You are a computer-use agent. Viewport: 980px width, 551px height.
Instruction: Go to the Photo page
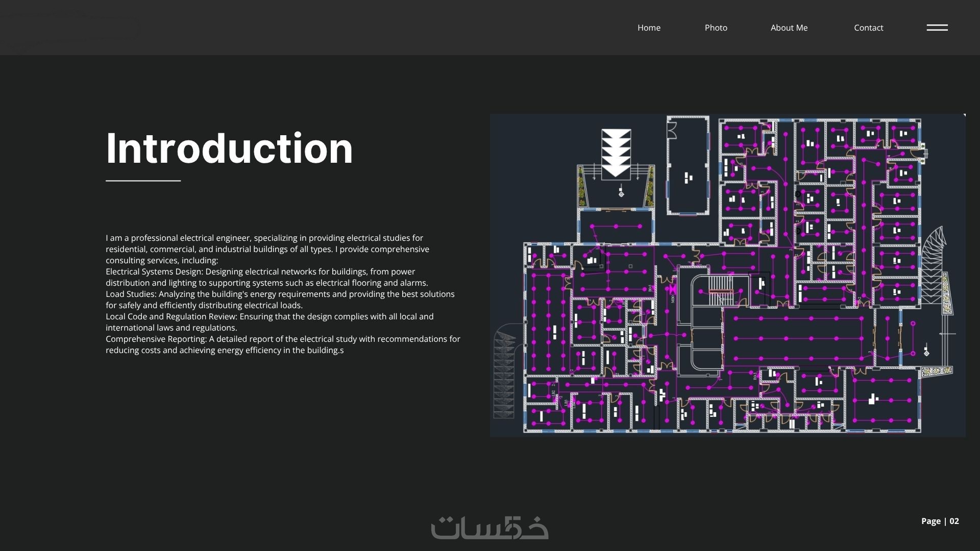[716, 28]
